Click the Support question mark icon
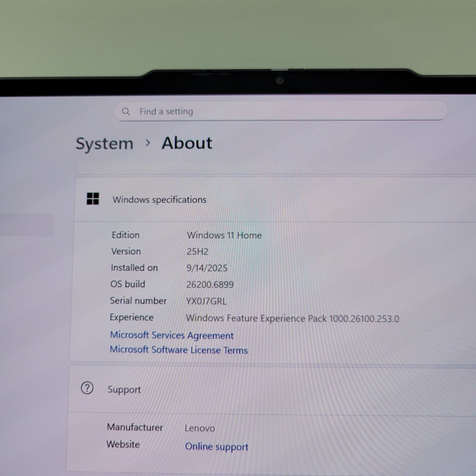The image size is (476, 476). pos(87,388)
